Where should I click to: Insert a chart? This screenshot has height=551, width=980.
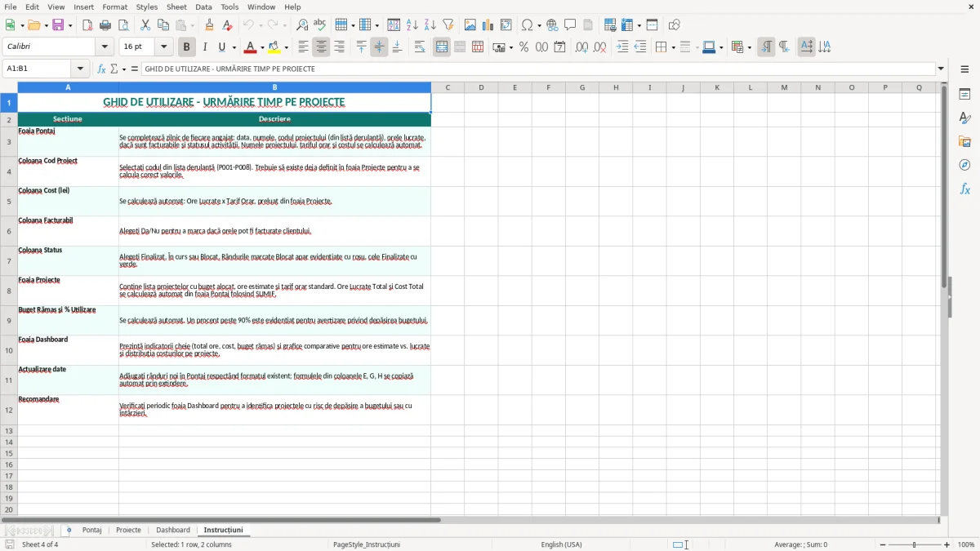488,25
